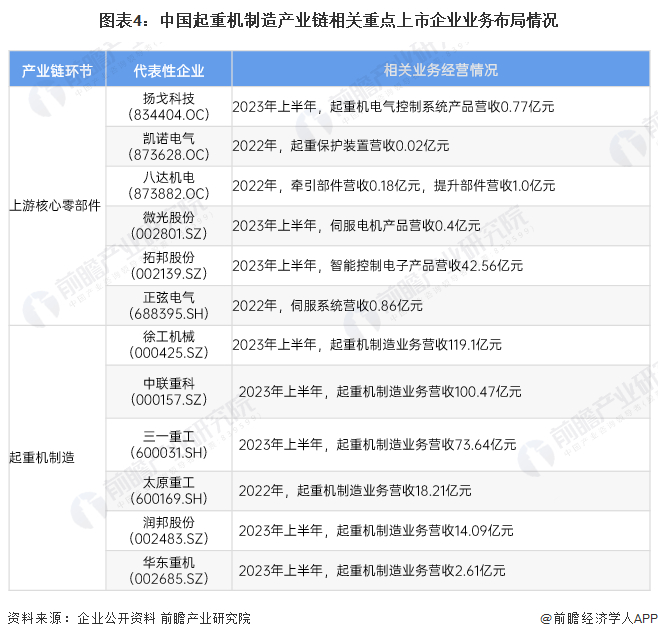Select the 中联重科 (000157.SZ) cell

tap(169, 391)
